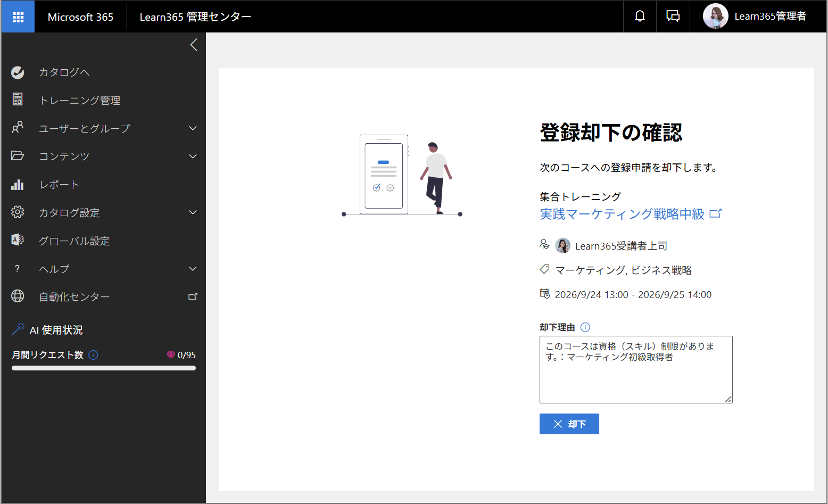
Task: Click the ヘルプ question mark icon
Action: 18,269
